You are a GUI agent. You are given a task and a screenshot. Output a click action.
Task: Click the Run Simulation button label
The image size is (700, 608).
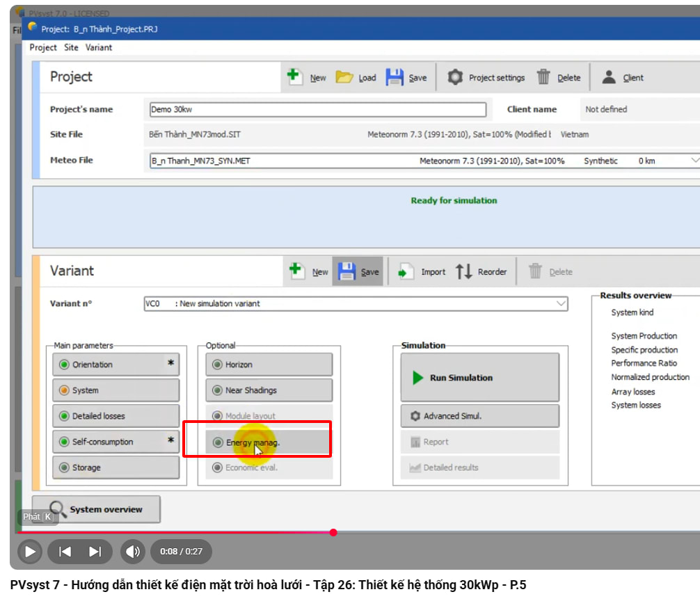click(x=461, y=378)
